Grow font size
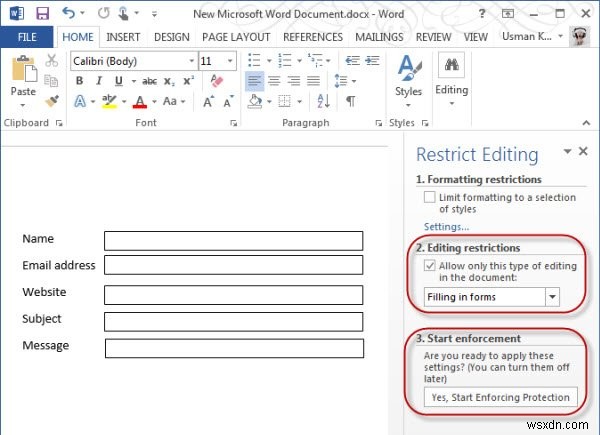 [209, 102]
